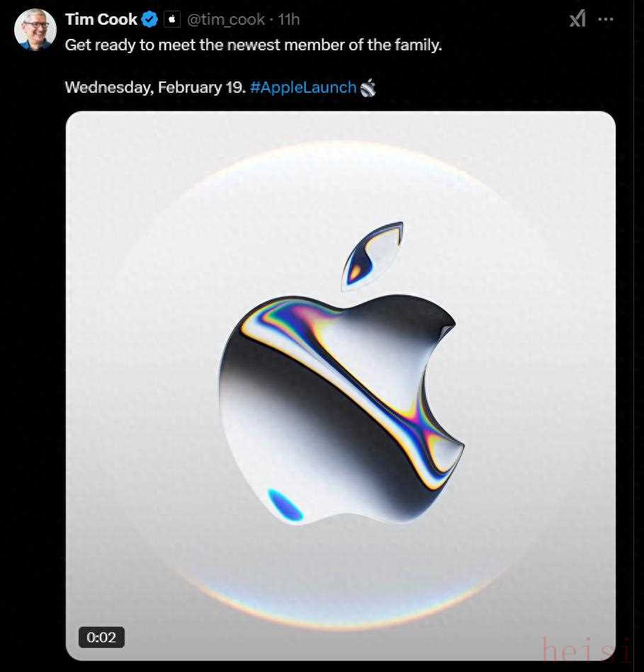Image resolution: width=644 pixels, height=672 pixels.
Task: Open Tim Cook's profile avatar
Action: 35,29
